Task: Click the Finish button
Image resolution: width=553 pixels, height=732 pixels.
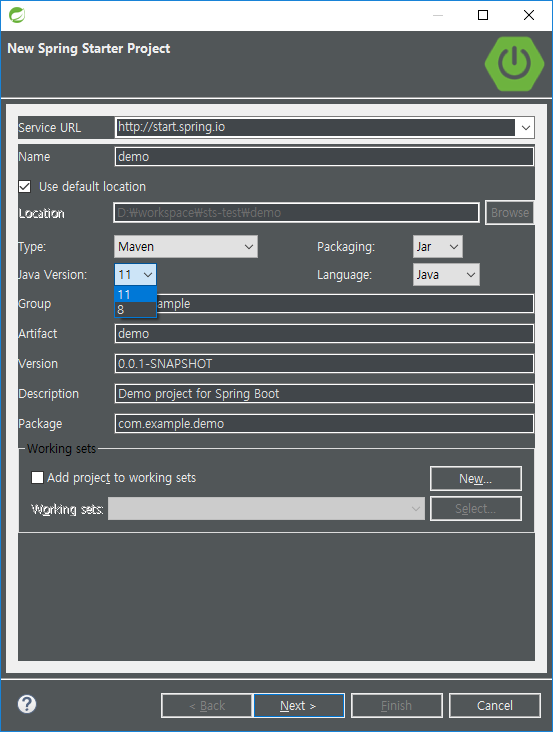Action: tap(397, 705)
